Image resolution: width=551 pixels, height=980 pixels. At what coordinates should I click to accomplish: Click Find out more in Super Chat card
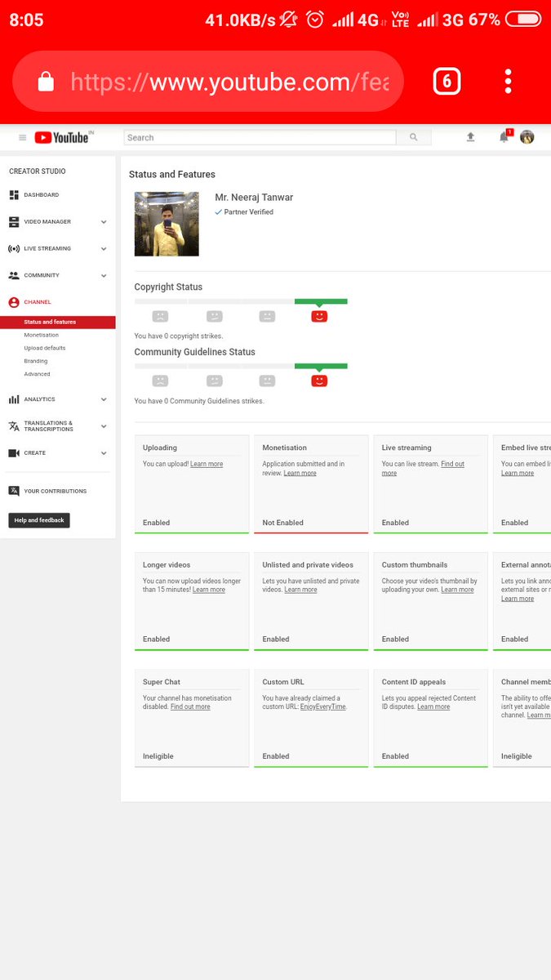tap(190, 706)
